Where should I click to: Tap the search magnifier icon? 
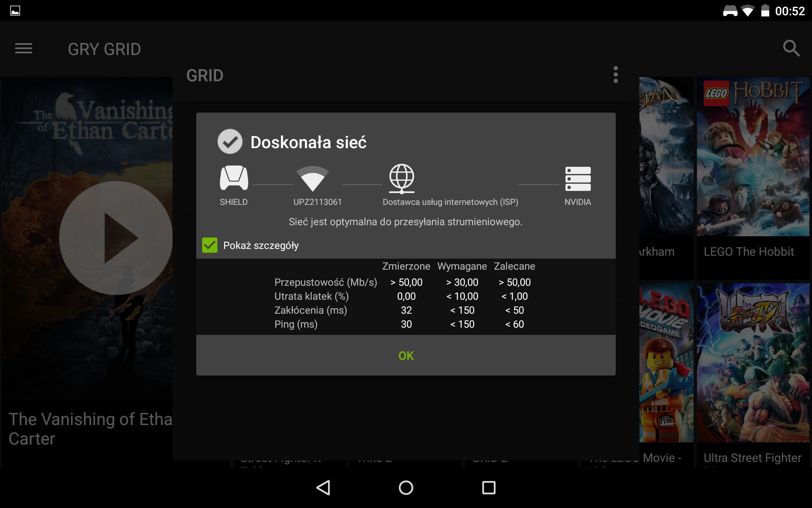point(791,48)
